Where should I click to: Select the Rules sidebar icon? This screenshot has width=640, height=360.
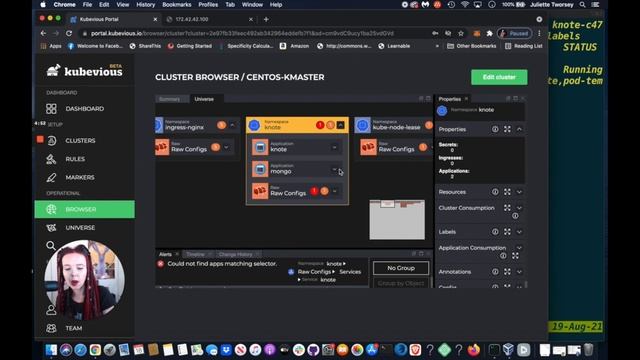point(51,159)
